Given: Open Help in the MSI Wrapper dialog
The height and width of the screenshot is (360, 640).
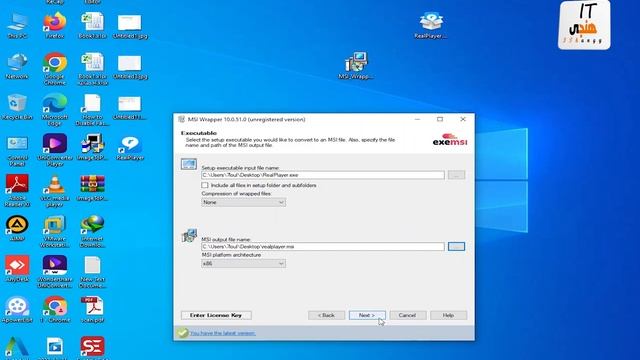Looking at the screenshot, I should coord(448,315).
